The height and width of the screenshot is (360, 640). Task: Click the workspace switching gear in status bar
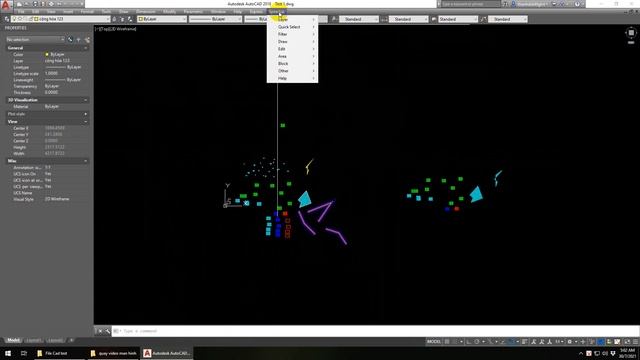coord(569,342)
